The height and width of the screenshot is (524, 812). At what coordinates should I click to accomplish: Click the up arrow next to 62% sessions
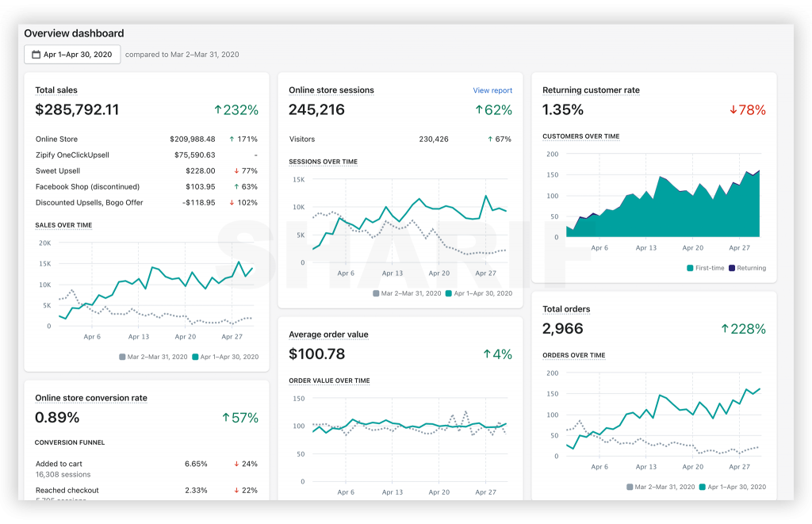pos(479,109)
